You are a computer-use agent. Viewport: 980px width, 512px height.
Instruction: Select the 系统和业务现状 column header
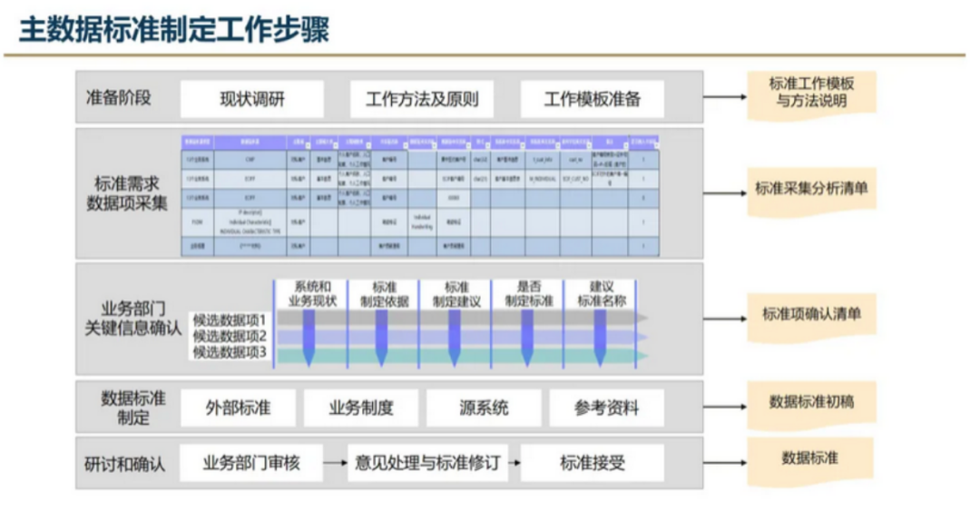point(311,293)
